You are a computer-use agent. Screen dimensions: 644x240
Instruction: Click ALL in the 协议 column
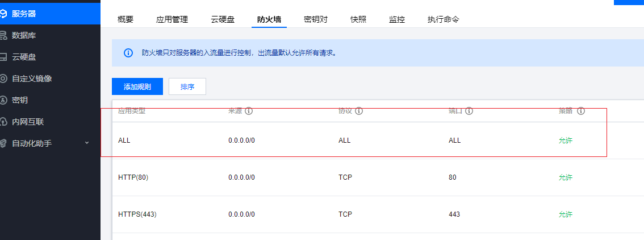point(345,140)
